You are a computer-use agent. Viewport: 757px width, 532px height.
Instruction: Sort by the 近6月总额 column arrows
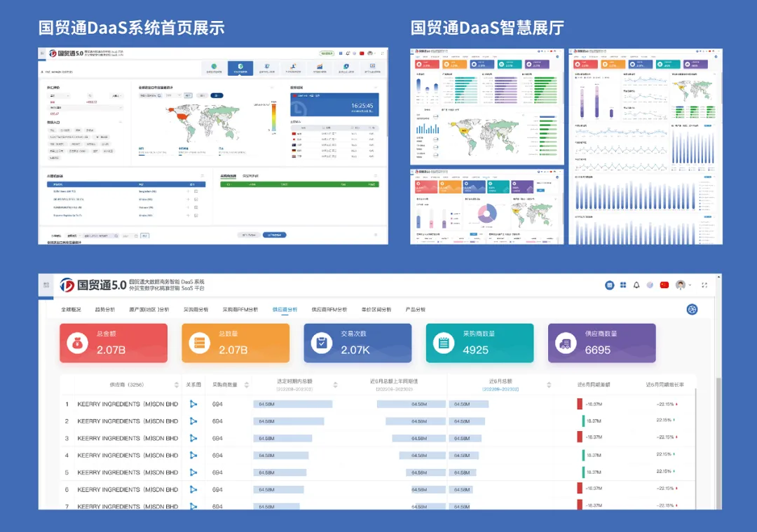(x=549, y=385)
